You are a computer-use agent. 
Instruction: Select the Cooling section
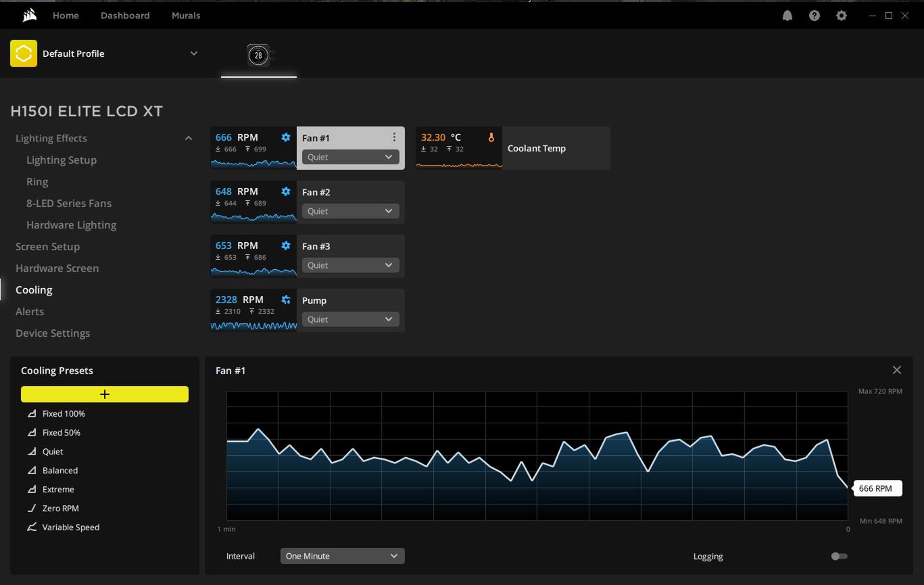(34, 289)
